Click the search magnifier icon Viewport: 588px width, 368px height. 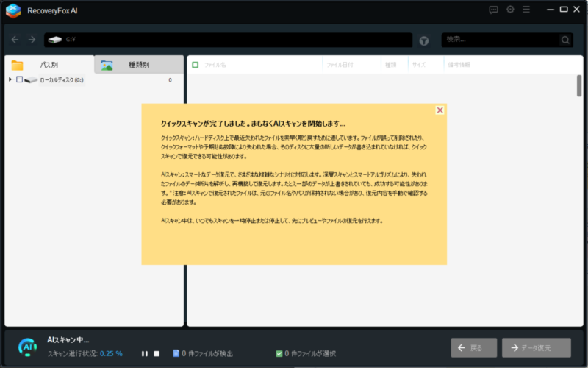pyautogui.click(x=565, y=40)
